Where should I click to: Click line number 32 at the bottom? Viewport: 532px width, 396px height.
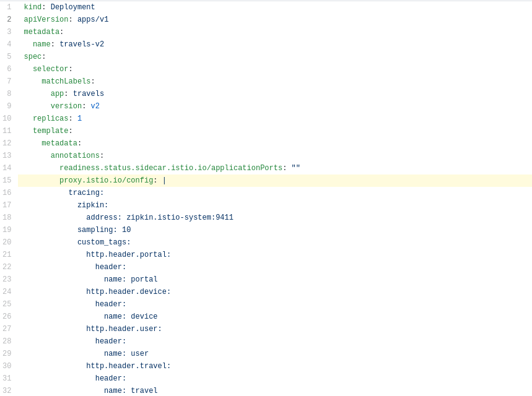pyautogui.click(x=7, y=390)
